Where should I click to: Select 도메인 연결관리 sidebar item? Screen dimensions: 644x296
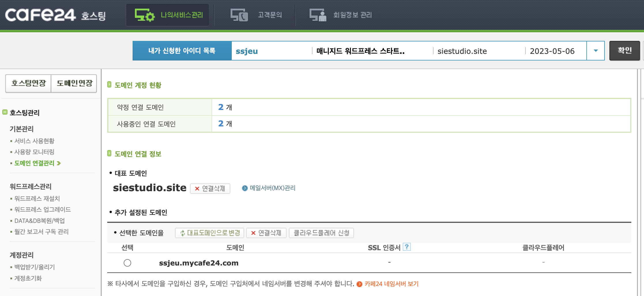(x=34, y=163)
